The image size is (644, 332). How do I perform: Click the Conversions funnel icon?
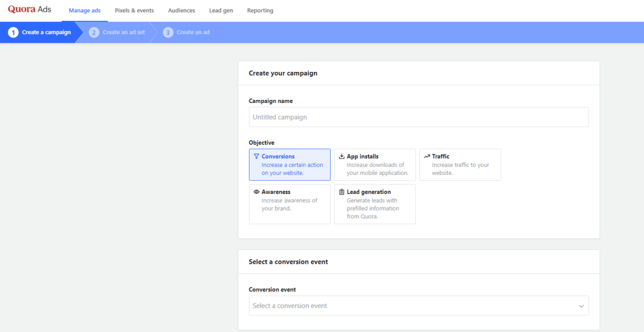tap(257, 157)
